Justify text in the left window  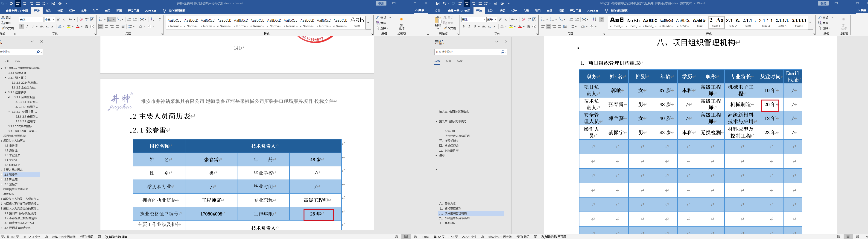click(x=117, y=27)
